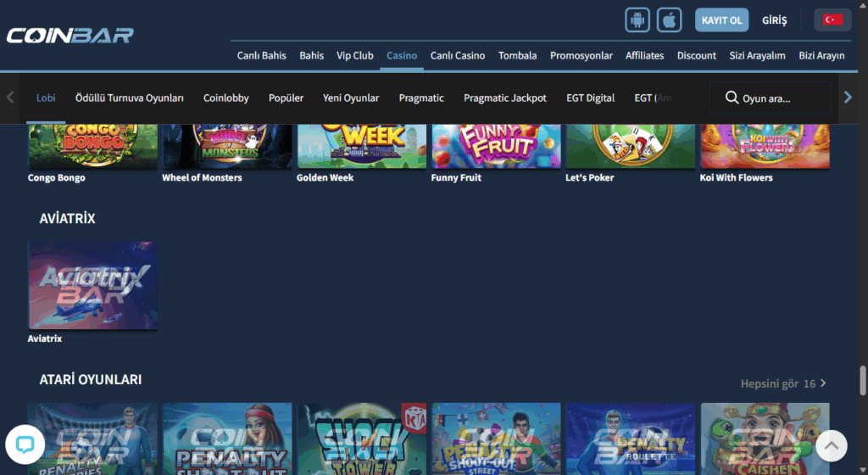Click the Aviatrix caption text
868x475 pixels.
45,338
